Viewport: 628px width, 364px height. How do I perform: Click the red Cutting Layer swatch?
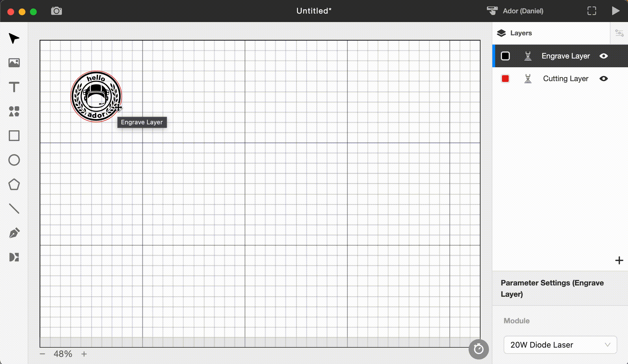point(505,79)
